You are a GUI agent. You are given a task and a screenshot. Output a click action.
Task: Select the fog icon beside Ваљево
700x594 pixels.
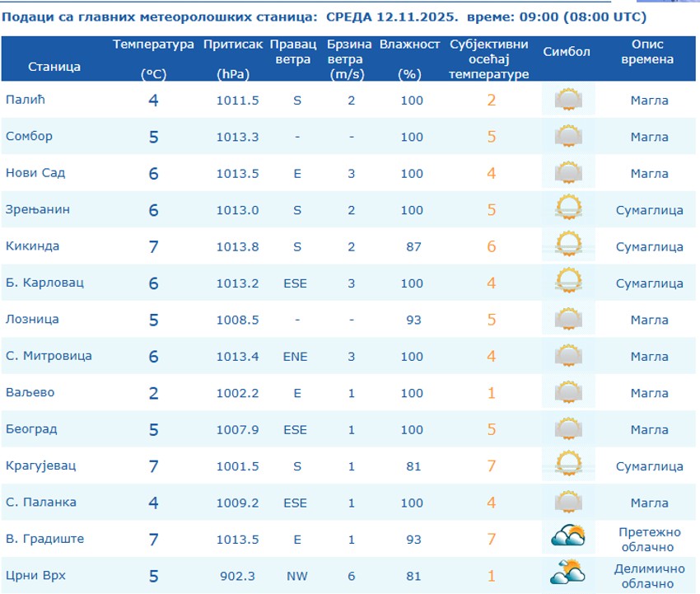tap(566, 393)
